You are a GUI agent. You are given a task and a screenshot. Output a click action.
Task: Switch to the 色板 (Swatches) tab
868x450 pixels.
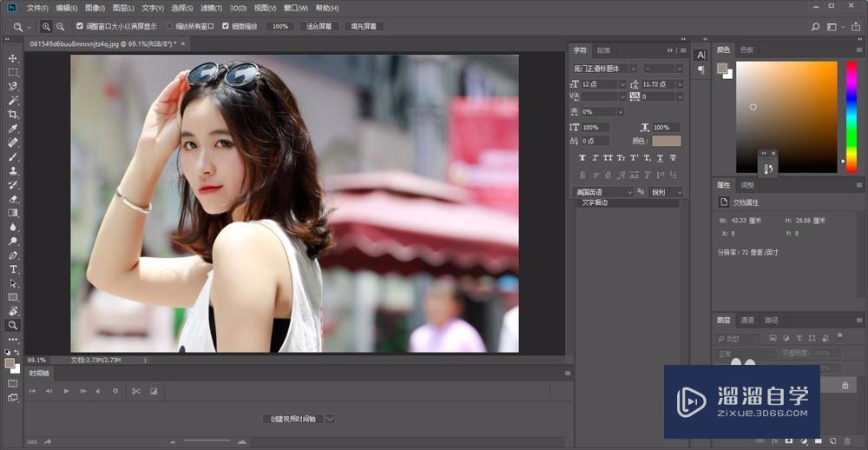pos(746,50)
